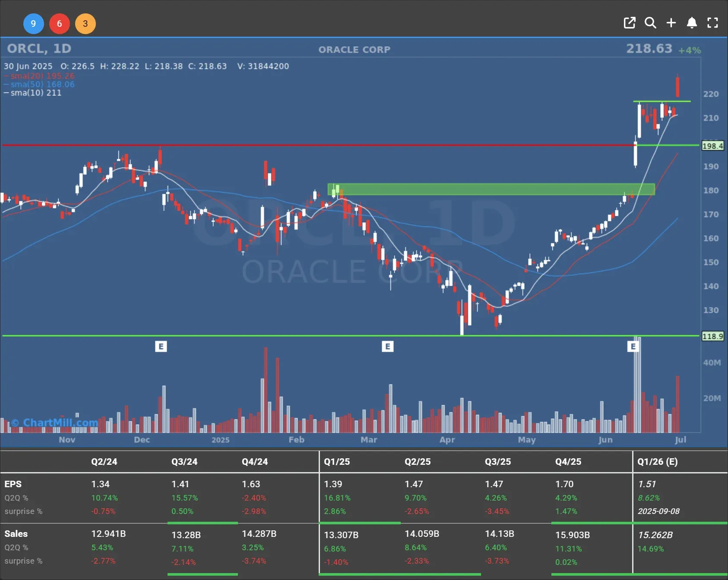Click the ORACLE CORP chart title

point(355,50)
